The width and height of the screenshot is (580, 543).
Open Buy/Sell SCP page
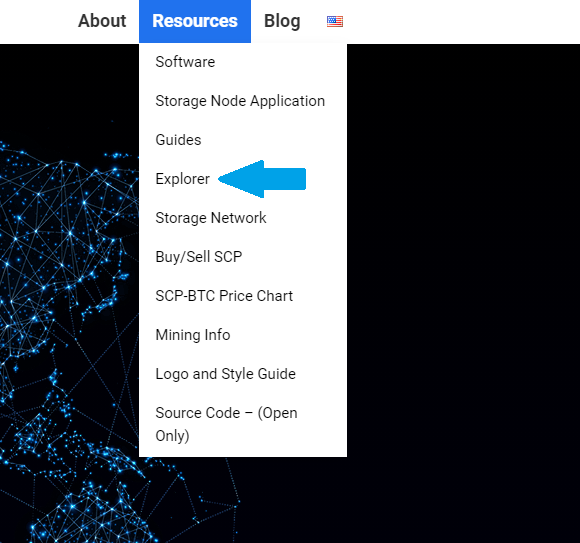pyautogui.click(x=199, y=257)
